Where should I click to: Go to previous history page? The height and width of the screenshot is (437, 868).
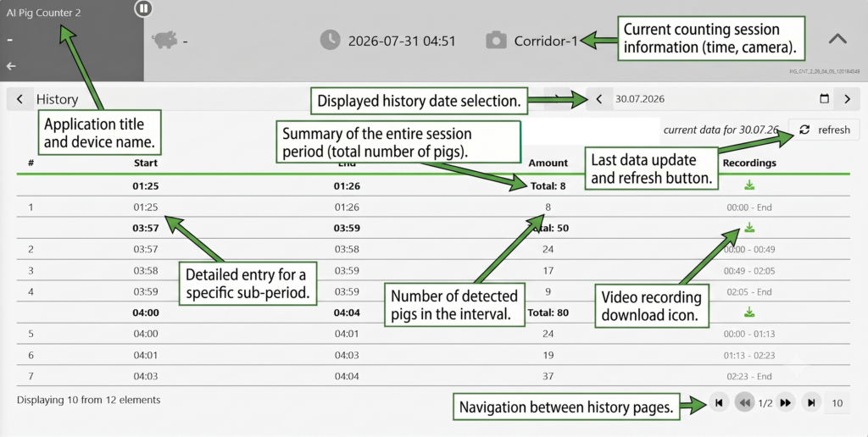coord(744,403)
